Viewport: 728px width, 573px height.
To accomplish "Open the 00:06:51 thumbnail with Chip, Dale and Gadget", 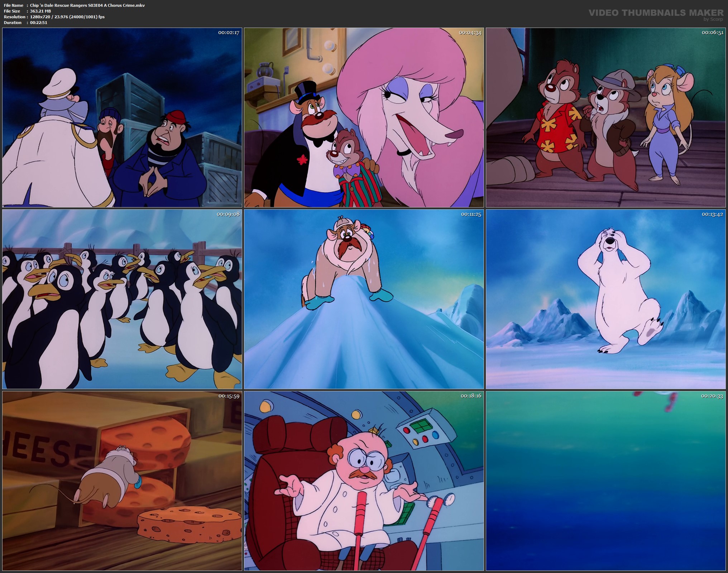I will point(606,118).
